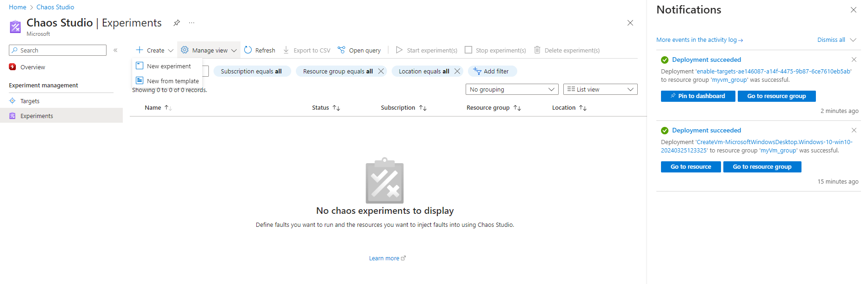Click Add filter button
This screenshot has width=868, height=284.
(491, 71)
